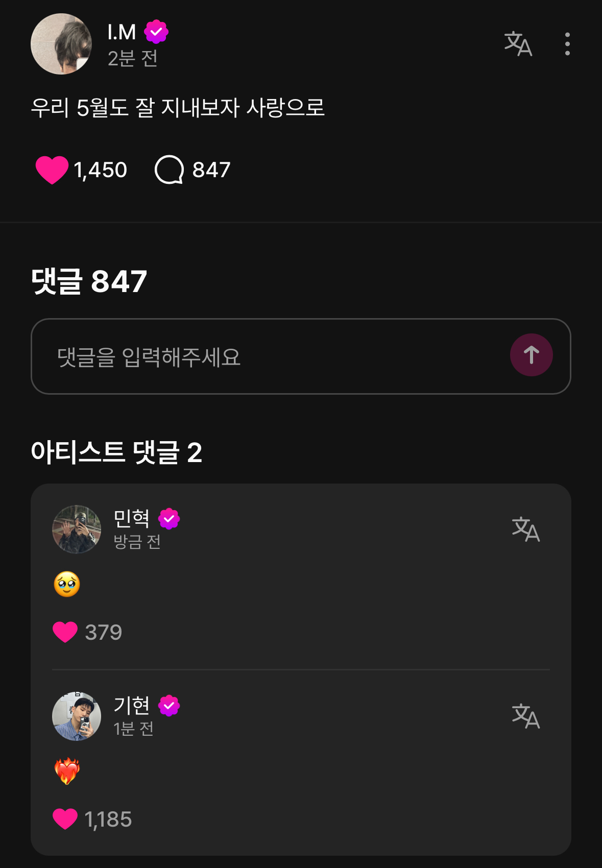Like 기현's comment with the heart
This screenshot has height=868, width=602.
(x=65, y=819)
